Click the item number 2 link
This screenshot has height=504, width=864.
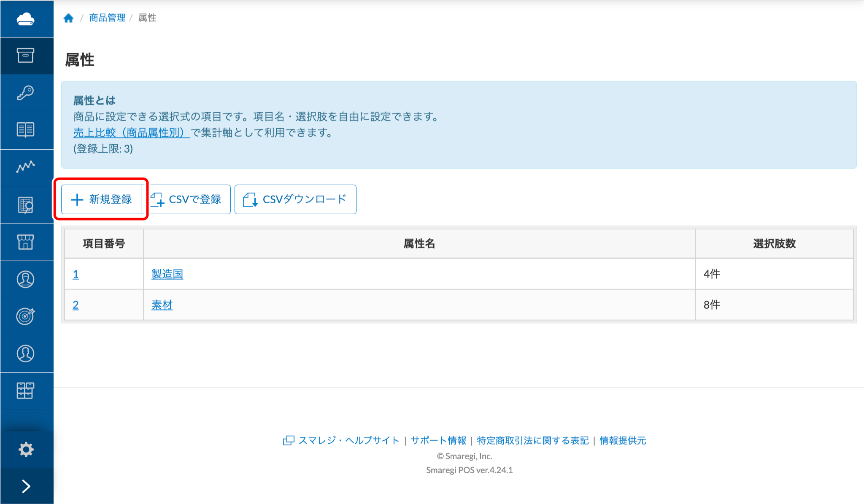76,305
